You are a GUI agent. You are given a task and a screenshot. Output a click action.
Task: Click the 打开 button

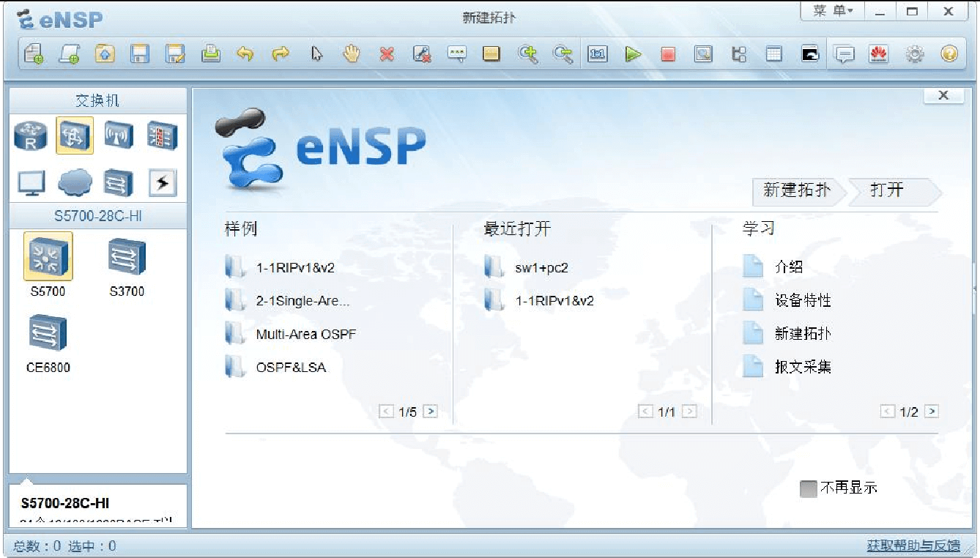(894, 190)
